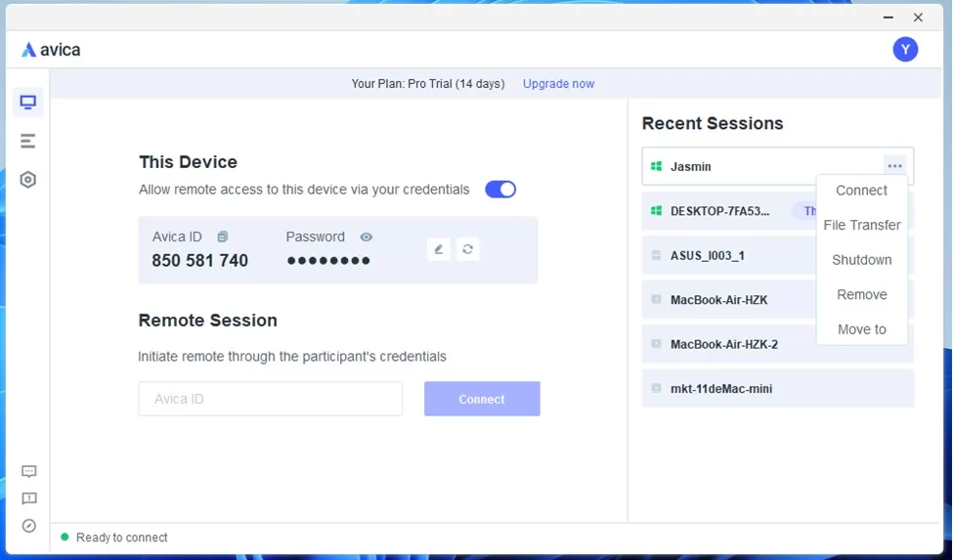The image size is (953, 560).
Task: Show password using the eye icon
Action: [366, 237]
